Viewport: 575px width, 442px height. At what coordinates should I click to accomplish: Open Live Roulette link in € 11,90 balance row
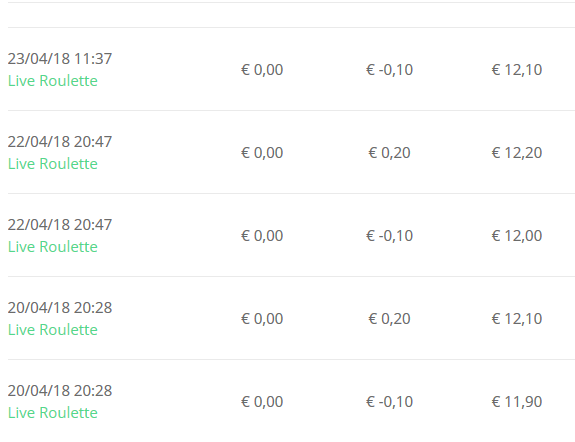(x=53, y=413)
